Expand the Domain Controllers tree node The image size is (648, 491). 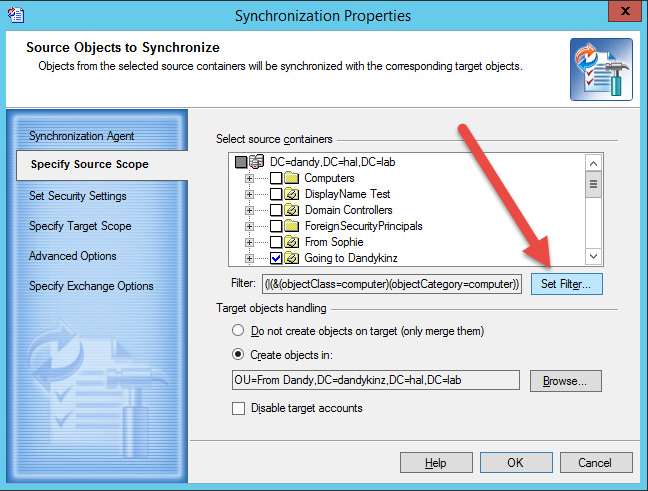tap(250, 210)
